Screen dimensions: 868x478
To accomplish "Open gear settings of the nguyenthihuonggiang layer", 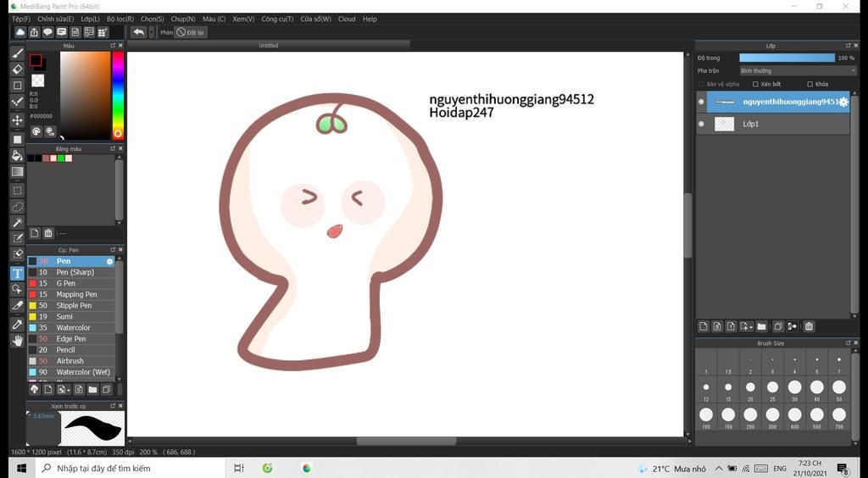I will [843, 102].
